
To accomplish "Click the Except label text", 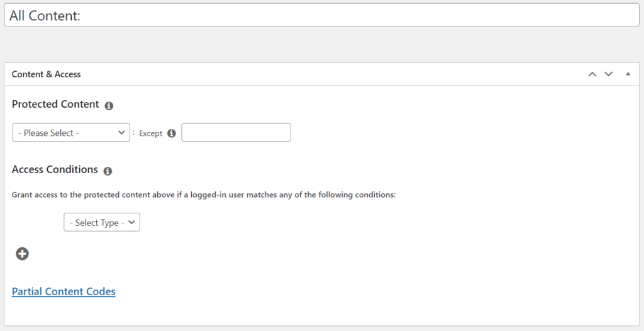I will click(x=151, y=133).
